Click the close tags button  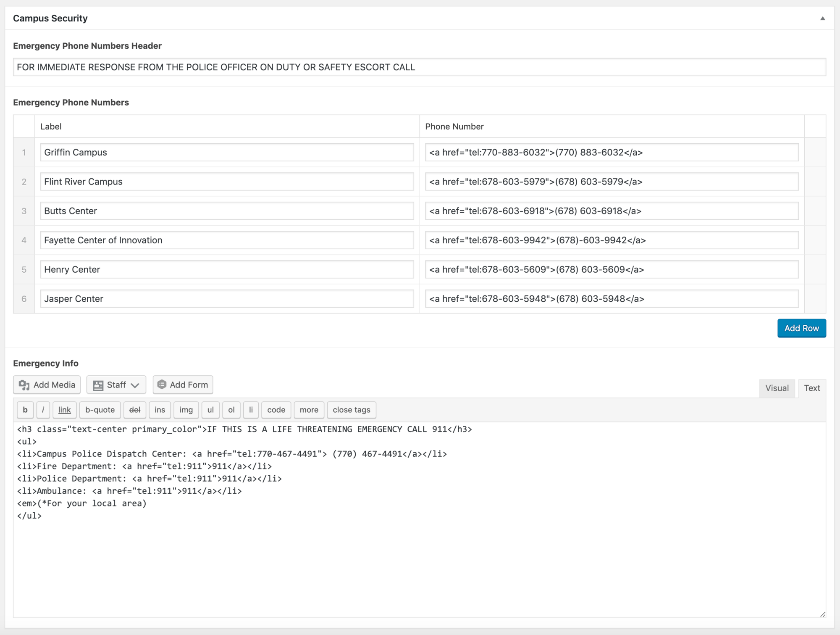pos(352,410)
